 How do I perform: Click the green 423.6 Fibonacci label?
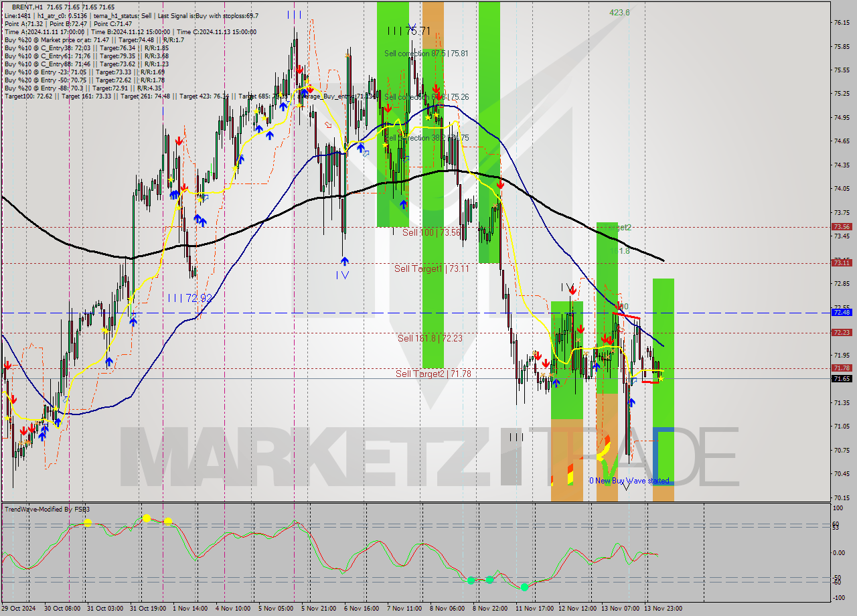coord(619,12)
